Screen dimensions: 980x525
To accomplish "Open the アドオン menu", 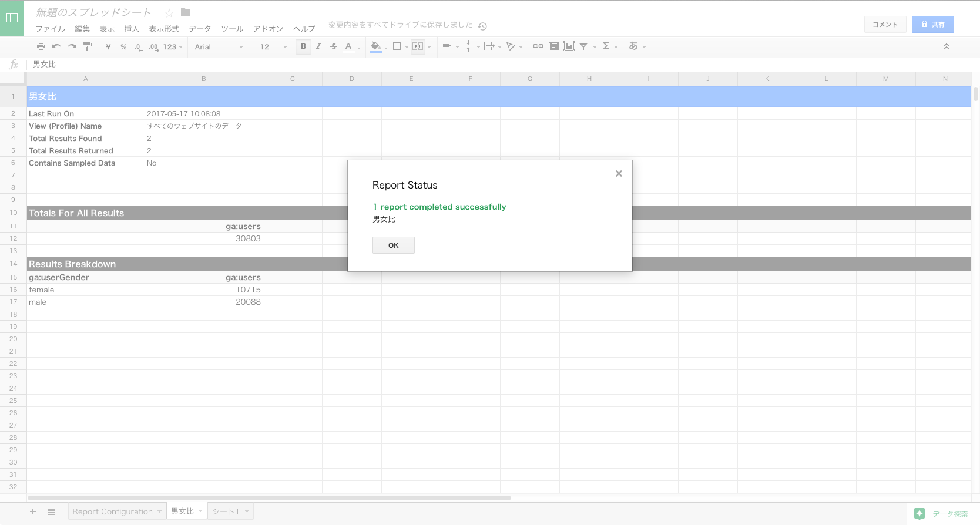I will (268, 29).
